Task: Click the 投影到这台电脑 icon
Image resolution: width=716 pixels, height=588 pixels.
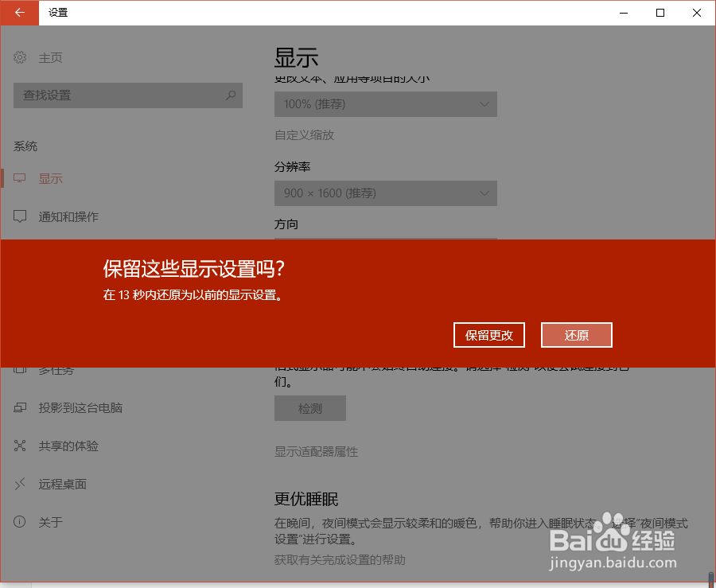Action: [x=19, y=407]
